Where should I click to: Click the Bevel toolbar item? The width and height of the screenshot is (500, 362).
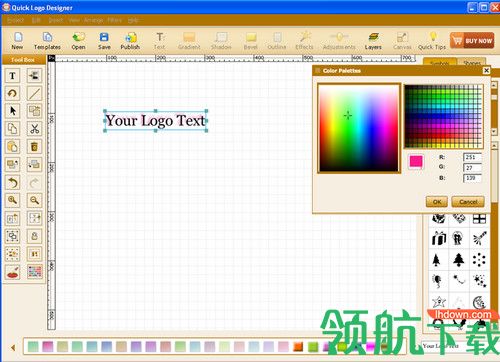tap(251, 41)
